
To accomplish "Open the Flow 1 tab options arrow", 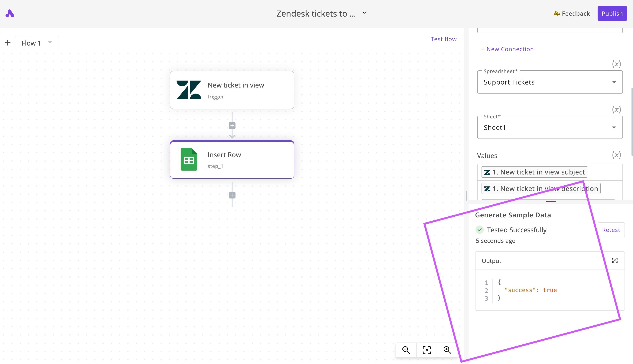I will 50,43.
